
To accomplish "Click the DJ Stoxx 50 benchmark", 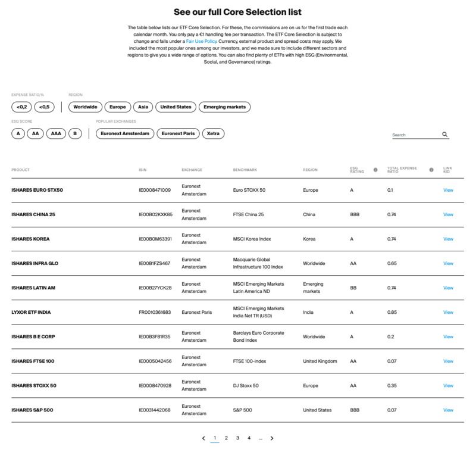I will (246, 385).
